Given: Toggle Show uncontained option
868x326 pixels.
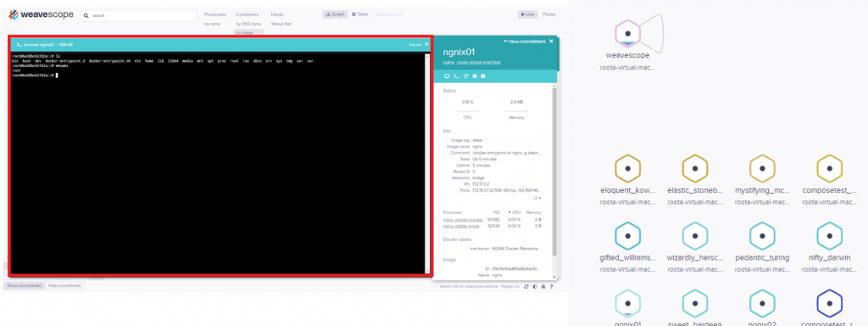Looking at the screenshot, I should 25,285.
